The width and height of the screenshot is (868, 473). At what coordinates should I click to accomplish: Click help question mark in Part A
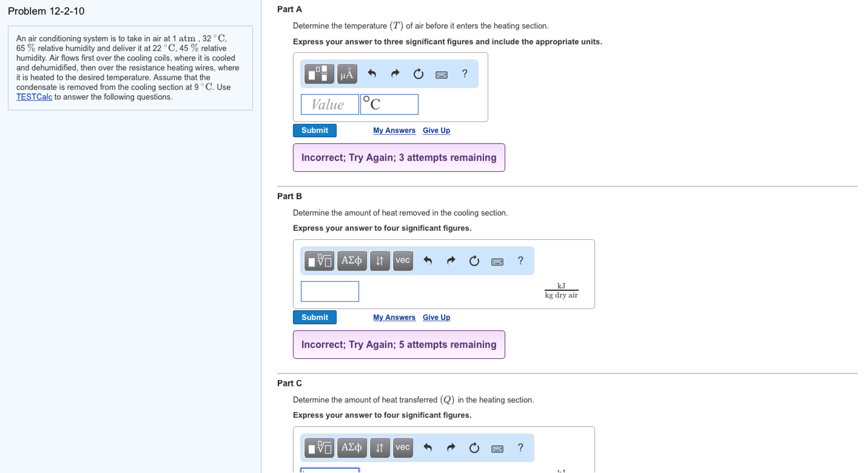[x=465, y=74]
